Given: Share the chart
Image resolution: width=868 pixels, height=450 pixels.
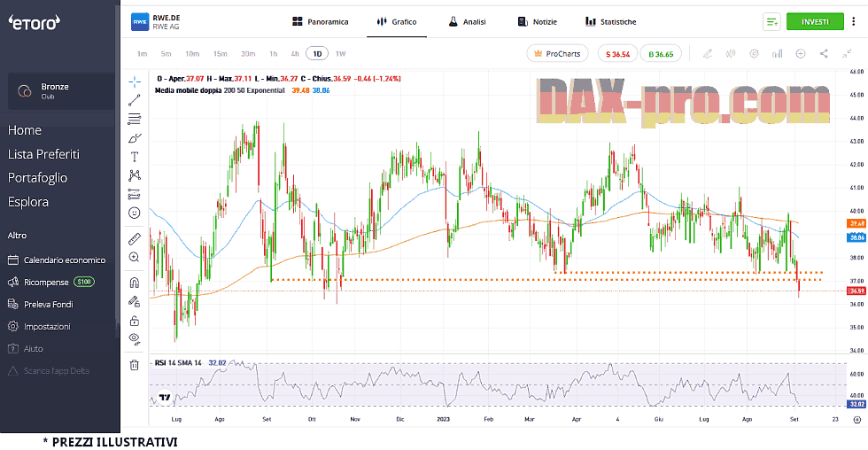Looking at the screenshot, I should [824, 54].
